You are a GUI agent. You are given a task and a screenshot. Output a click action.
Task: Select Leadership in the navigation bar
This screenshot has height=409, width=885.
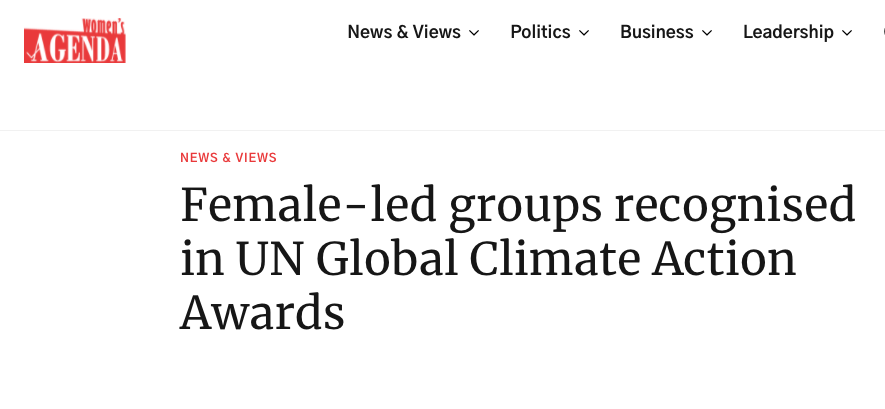[788, 32]
